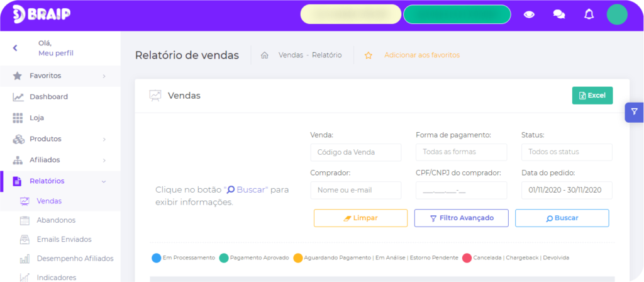Expand the Favoritos menu arrow
The height and width of the screenshot is (282, 644).
tap(104, 76)
